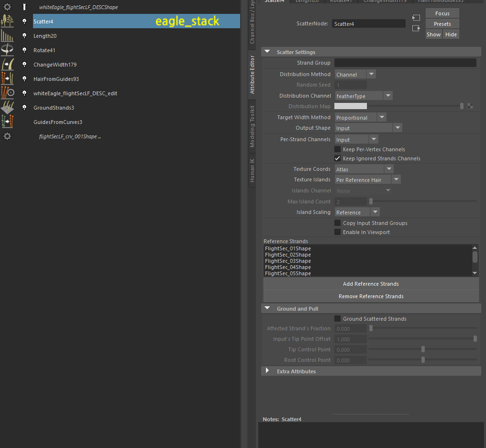Open Output Shape dropdown
The image size is (486, 448).
pyautogui.click(x=368, y=128)
